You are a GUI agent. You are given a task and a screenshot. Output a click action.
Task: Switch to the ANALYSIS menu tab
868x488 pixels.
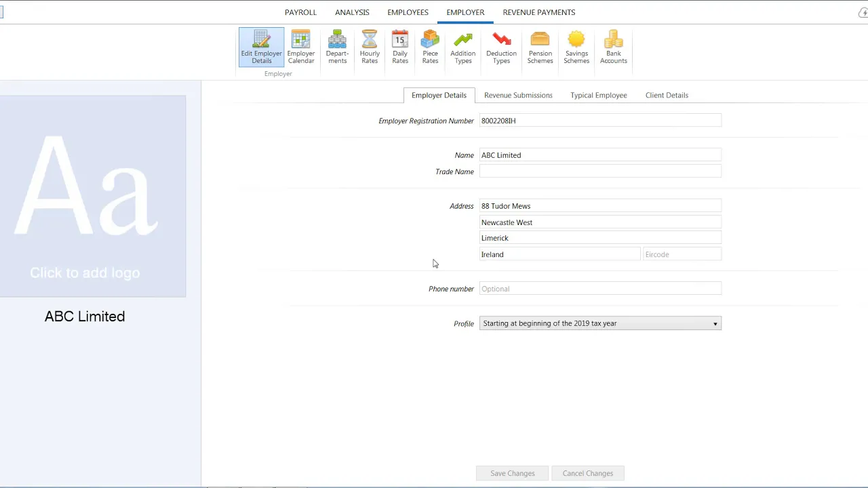[x=352, y=12]
